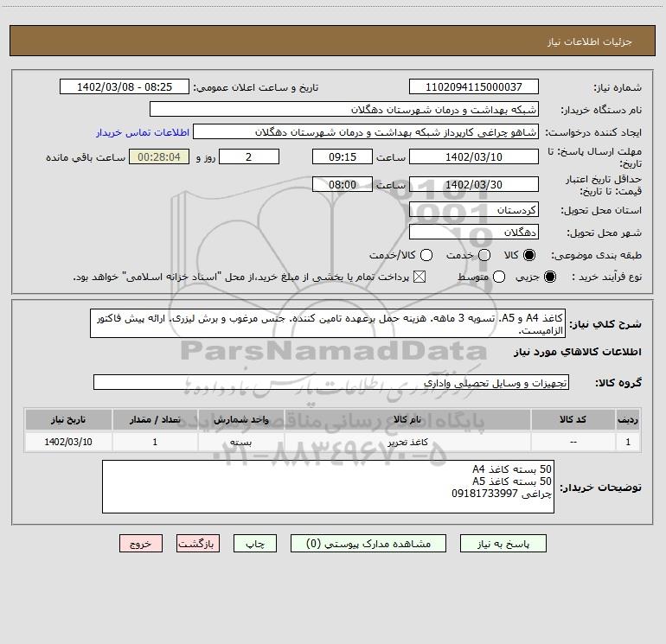Select the متوسط purchase type radio
666x644 pixels.
[499, 277]
